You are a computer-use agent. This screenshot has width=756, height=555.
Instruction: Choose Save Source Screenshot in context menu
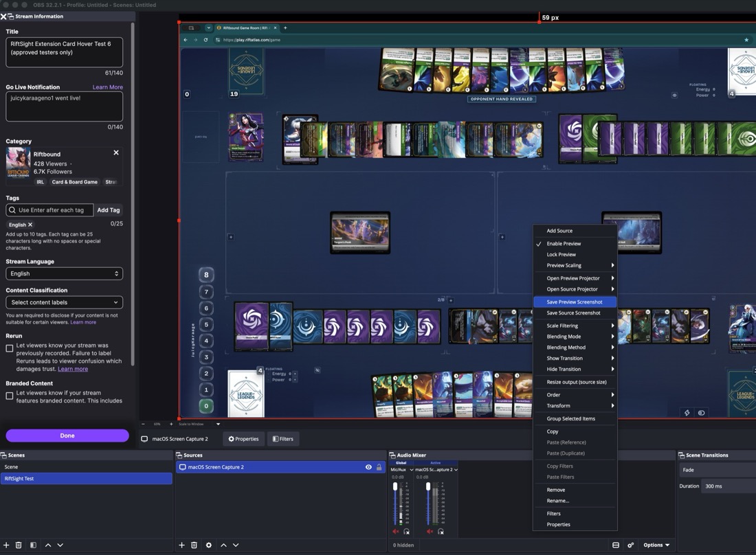coord(575,313)
